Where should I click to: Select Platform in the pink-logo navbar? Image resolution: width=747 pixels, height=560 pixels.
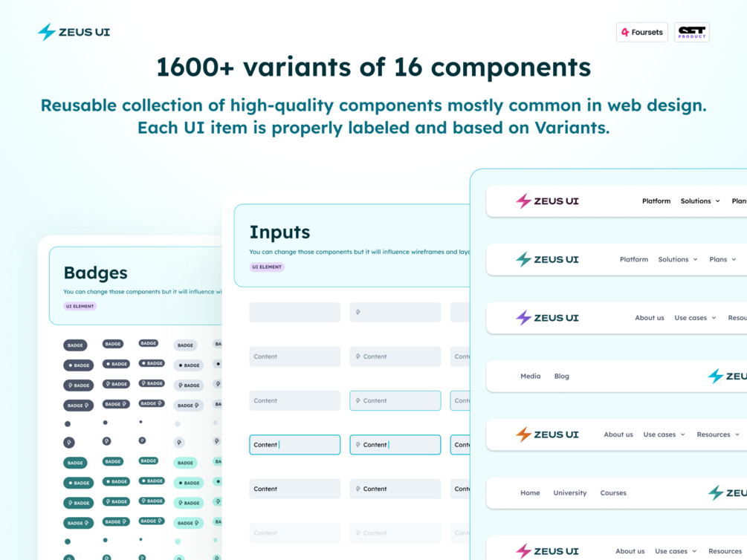pos(656,201)
